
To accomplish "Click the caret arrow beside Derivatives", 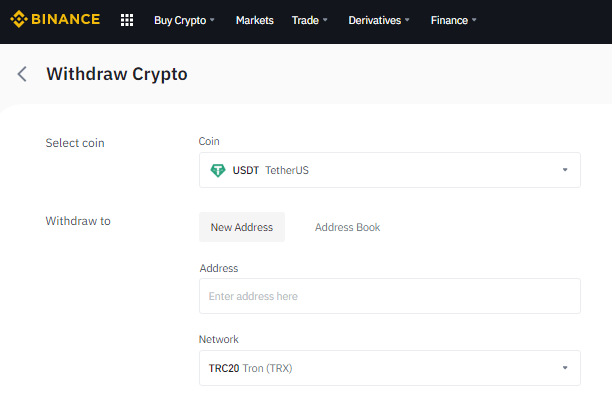I will (407, 20).
